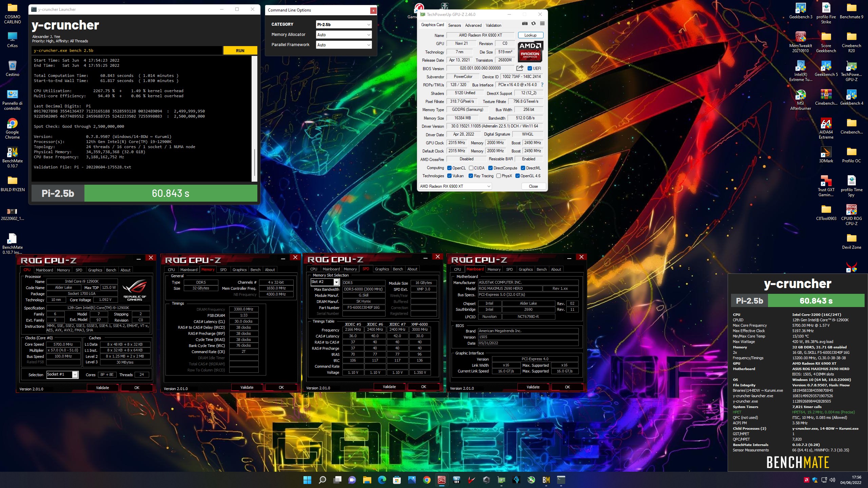Open About tab in CPU-Z Motherboard window

[x=556, y=269]
